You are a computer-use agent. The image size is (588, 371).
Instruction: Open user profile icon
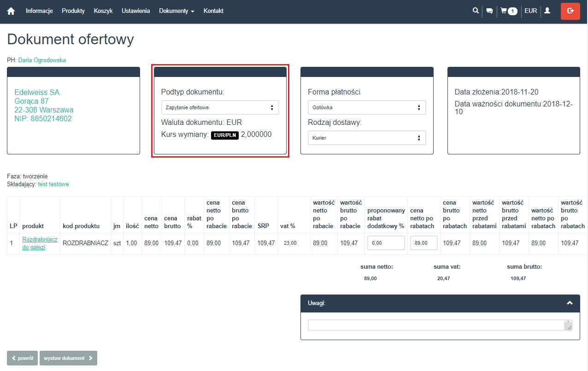tap(547, 11)
